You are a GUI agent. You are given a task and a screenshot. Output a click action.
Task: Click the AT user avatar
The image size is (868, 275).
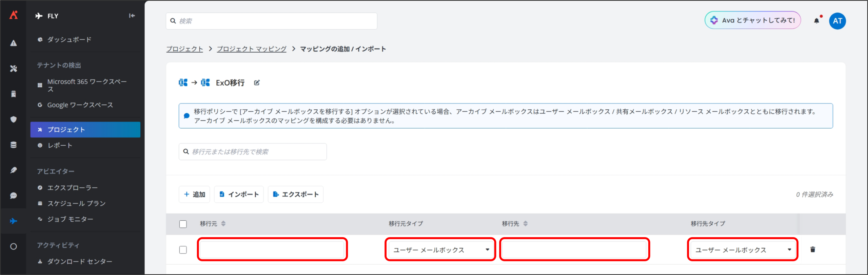[837, 21]
